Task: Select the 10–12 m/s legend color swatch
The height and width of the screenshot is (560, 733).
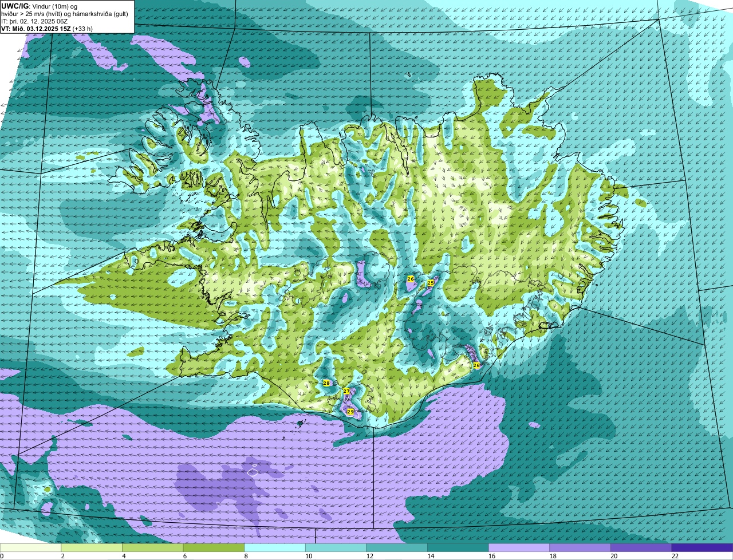Action: (336, 547)
